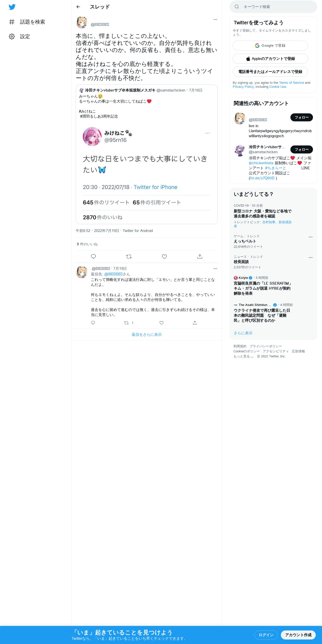Open options for えっちベルト trend
Image resolution: width=322 pixels, height=644 pixels.
pos(310,237)
